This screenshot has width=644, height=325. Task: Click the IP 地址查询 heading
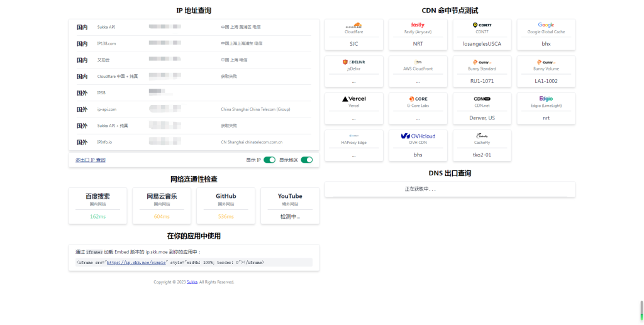point(194,11)
